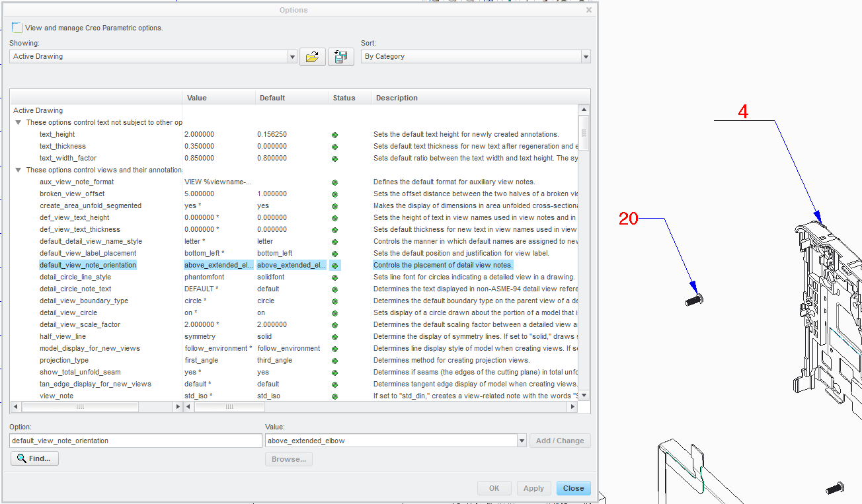Click the OK button
The height and width of the screenshot is (504, 862).
pos(494,488)
